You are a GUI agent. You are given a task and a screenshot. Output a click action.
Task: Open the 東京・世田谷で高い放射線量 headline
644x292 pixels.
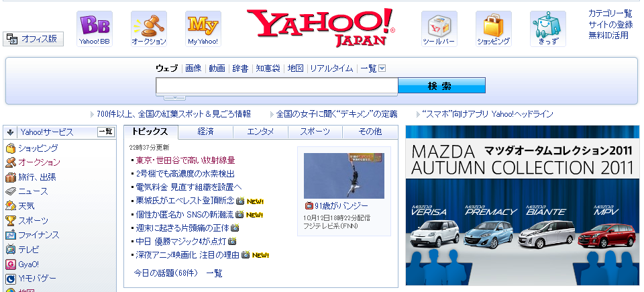click(x=185, y=160)
